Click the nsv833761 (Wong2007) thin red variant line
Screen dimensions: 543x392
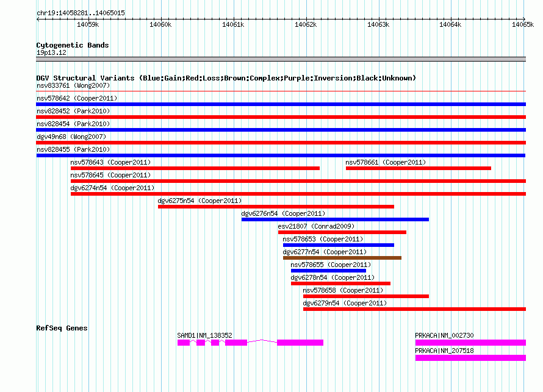[281, 91]
